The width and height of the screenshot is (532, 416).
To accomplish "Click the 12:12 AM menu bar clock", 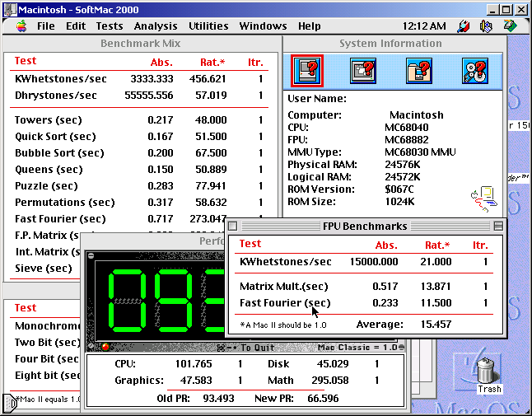I will (x=424, y=26).
